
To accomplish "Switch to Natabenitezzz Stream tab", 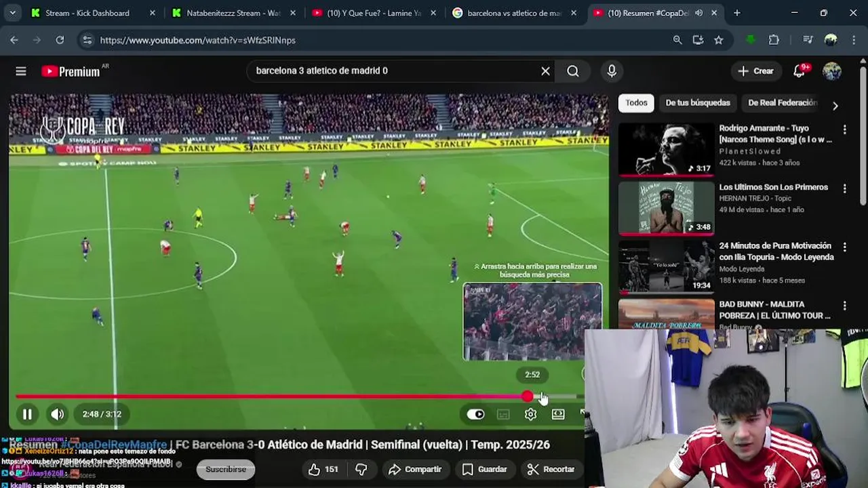I will coord(233,13).
